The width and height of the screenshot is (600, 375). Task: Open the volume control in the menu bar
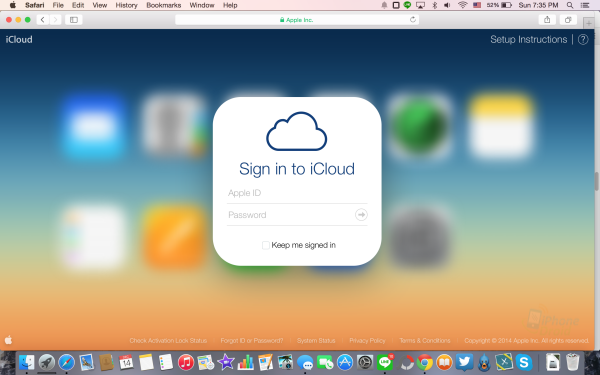coord(447,5)
